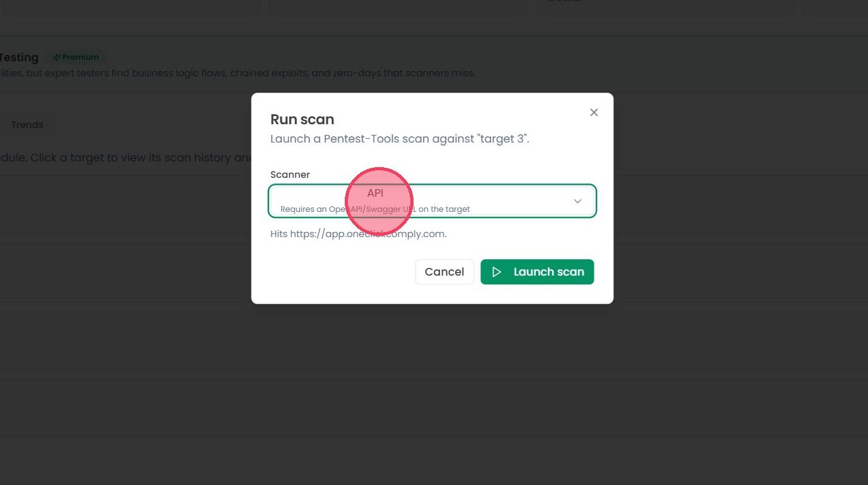Open the Scanner combo box

[x=432, y=201]
